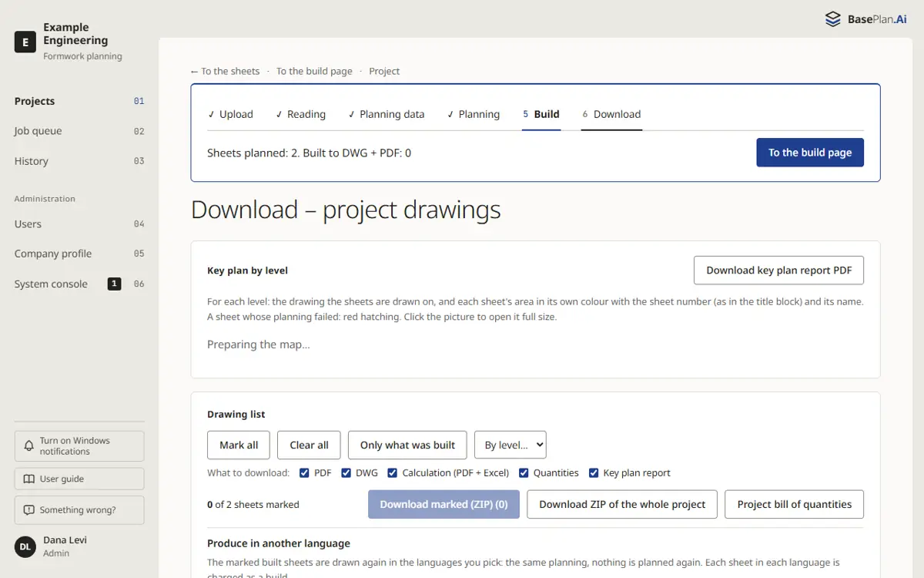The height and width of the screenshot is (578, 924).
Task: Click the Drawing list heading
Action: 236,414
